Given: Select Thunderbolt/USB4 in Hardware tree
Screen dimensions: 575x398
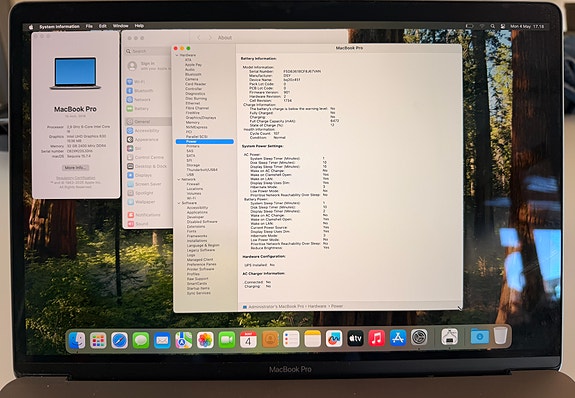Looking at the screenshot, I should pyautogui.click(x=202, y=170).
